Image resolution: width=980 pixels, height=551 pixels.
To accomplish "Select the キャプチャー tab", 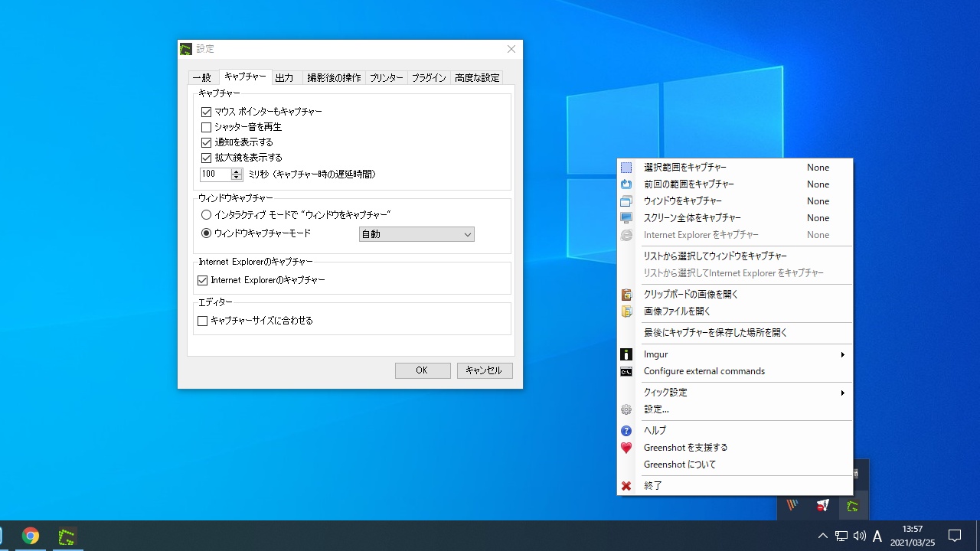I will (x=246, y=77).
